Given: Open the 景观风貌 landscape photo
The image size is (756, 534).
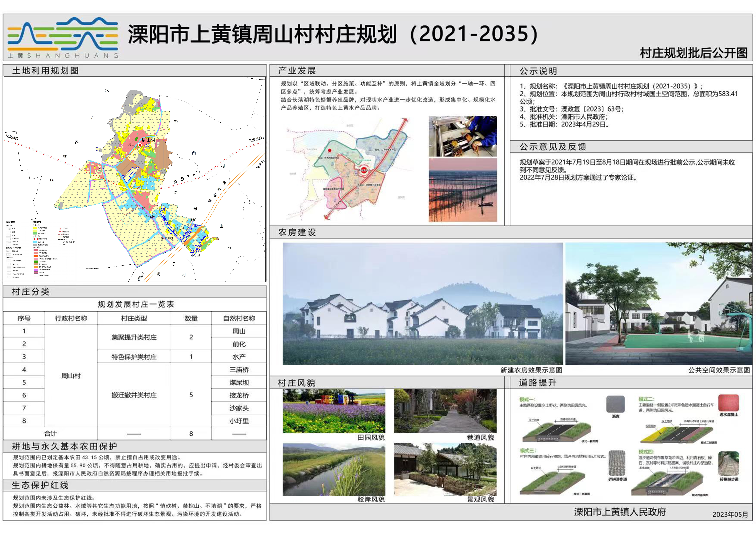Looking at the screenshot, I should click(x=445, y=470).
